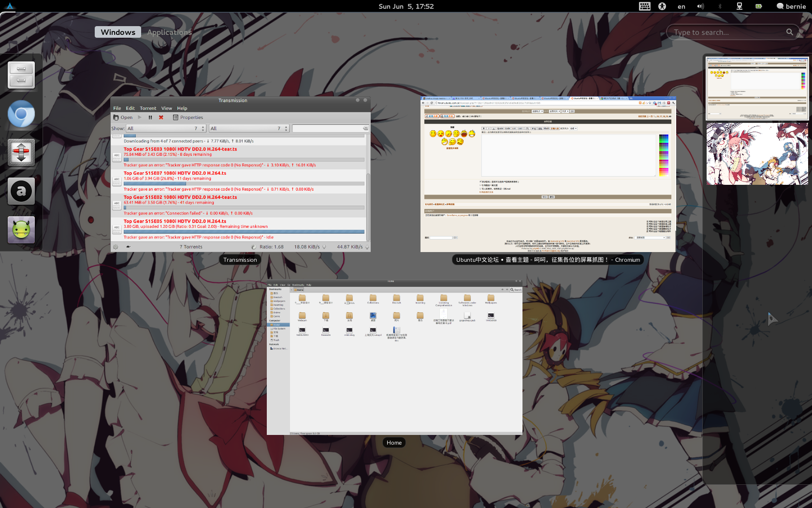Open the file cabinet launcher in the dash
Screen dimensions: 812x508
21,75
